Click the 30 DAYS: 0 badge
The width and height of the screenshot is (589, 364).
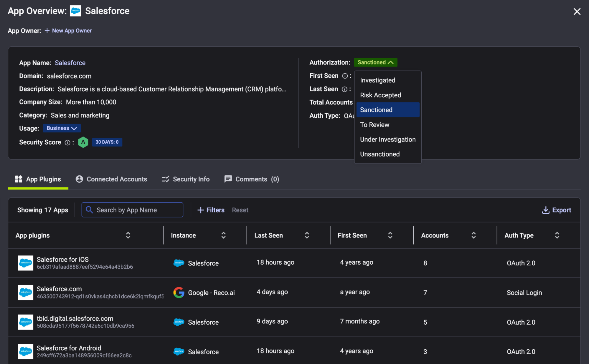click(107, 142)
